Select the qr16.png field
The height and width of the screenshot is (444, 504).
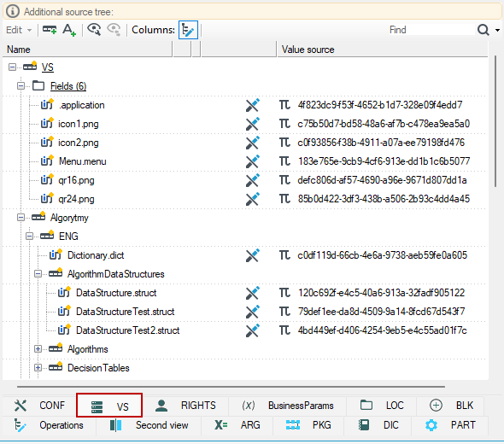[x=76, y=180]
